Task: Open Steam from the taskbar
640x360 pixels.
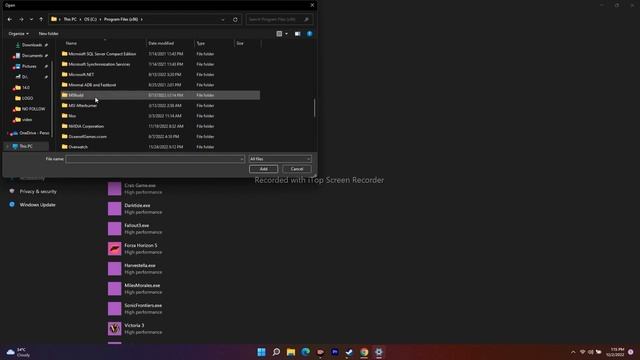Action: 349,352
